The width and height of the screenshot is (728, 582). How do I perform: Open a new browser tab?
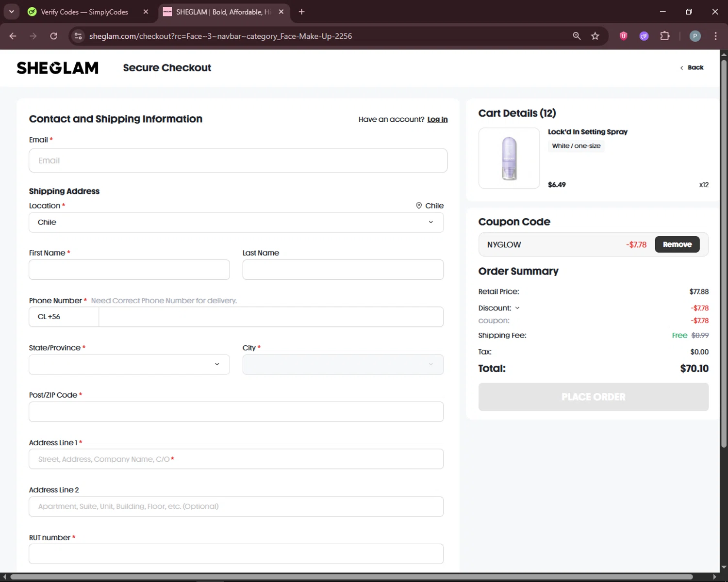click(301, 12)
